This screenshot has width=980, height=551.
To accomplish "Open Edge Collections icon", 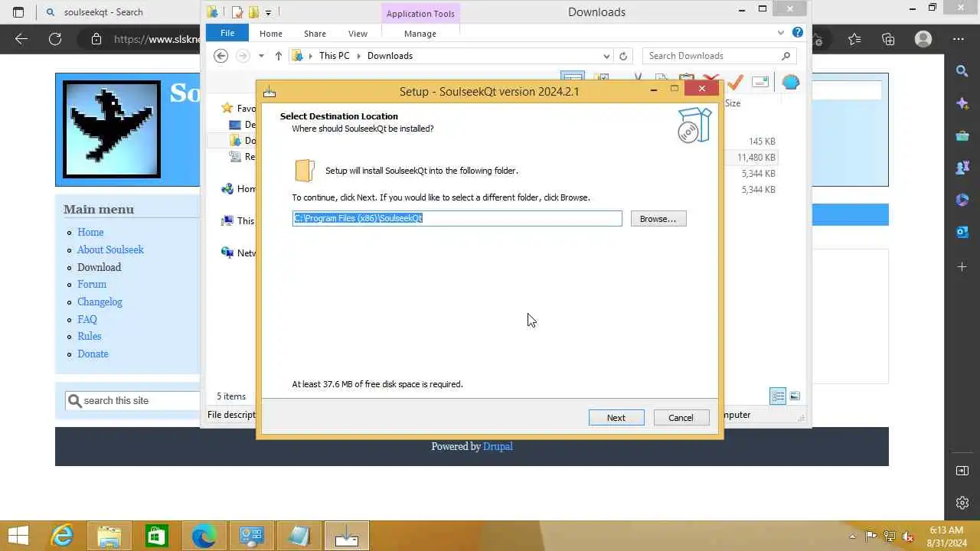I will (888, 39).
